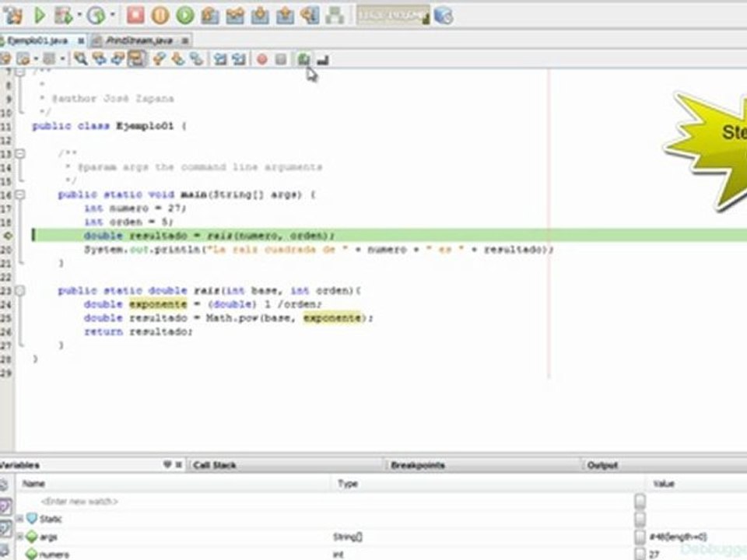Close the PrintStream.java tab
Viewport: 747px width, 560px height.
point(185,41)
